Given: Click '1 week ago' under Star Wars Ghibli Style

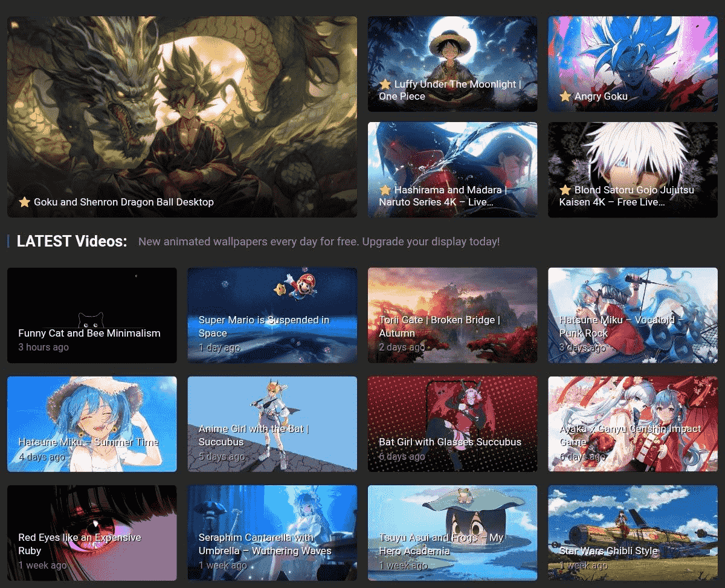Looking at the screenshot, I should (584, 565).
